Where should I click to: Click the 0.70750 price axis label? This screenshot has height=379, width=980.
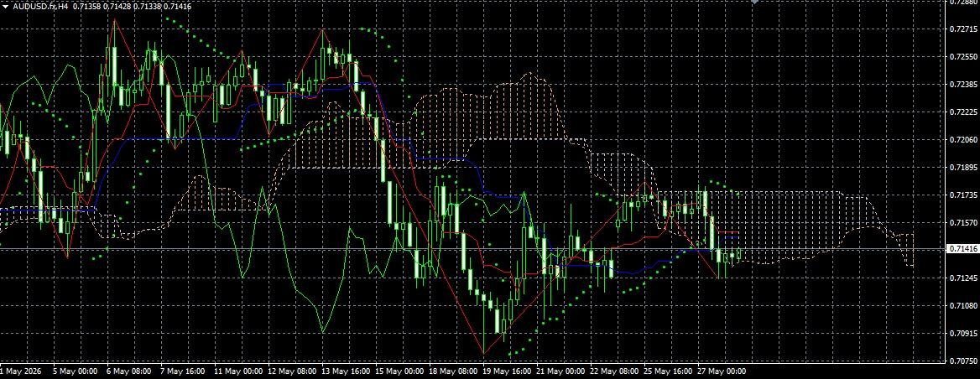click(963, 361)
